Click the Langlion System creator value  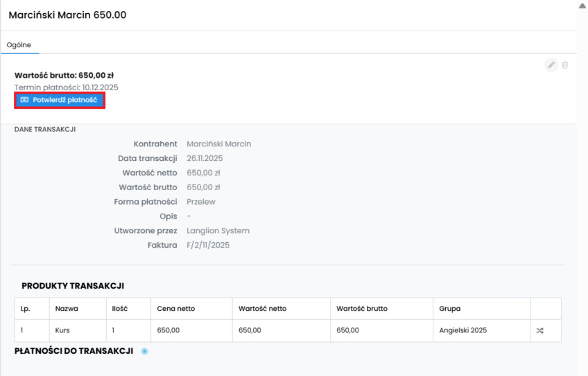pyautogui.click(x=218, y=231)
